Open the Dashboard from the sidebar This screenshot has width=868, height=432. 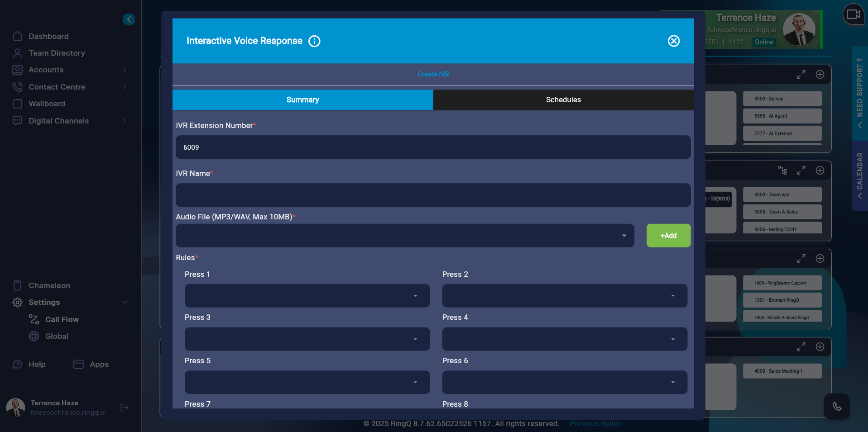(x=48, y=36)
